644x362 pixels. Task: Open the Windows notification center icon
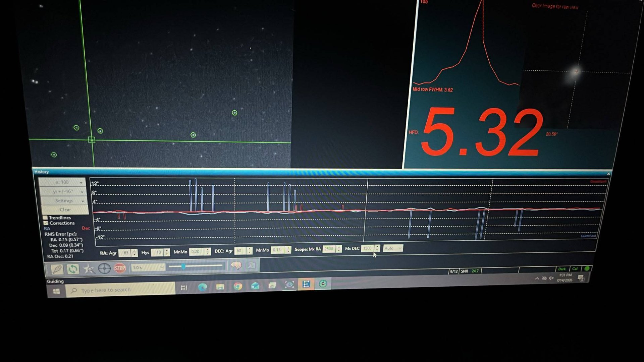581,278
